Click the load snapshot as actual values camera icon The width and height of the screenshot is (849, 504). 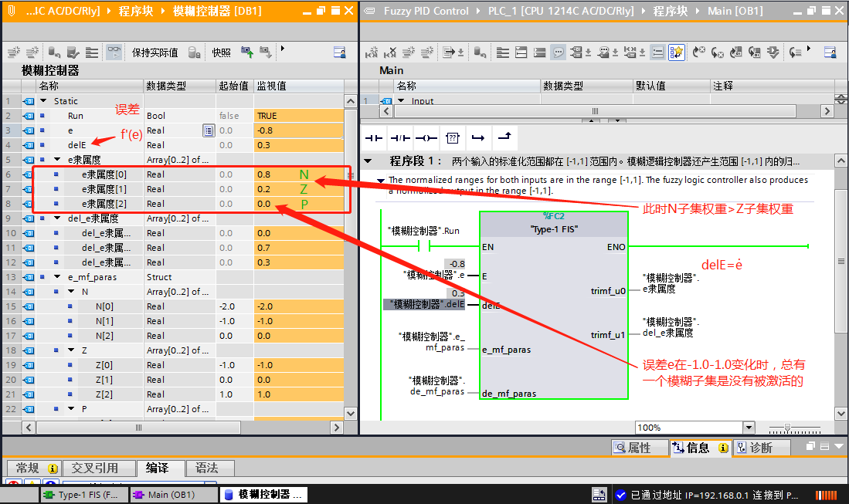247,52
